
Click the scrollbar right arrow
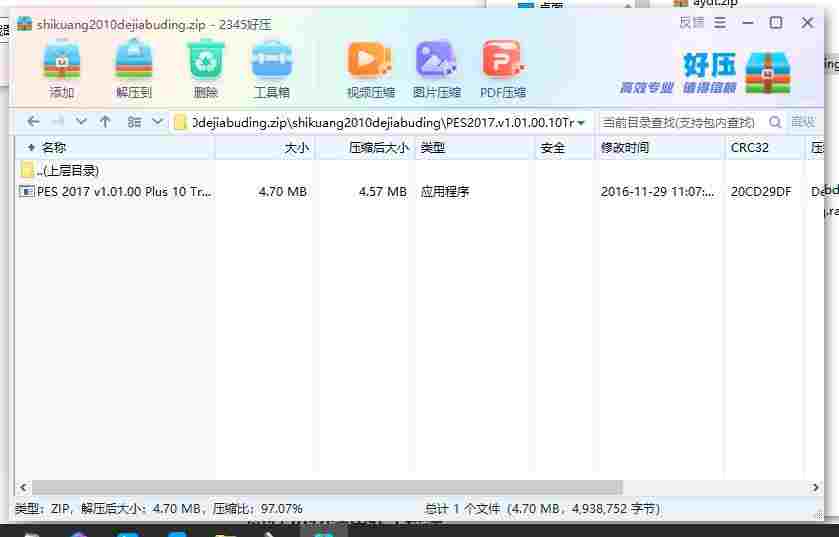[815, 487]
